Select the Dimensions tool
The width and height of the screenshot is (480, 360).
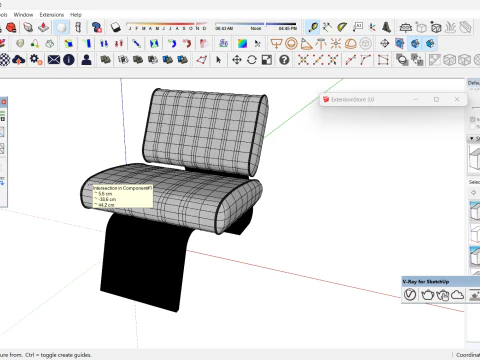coord(327,27)
